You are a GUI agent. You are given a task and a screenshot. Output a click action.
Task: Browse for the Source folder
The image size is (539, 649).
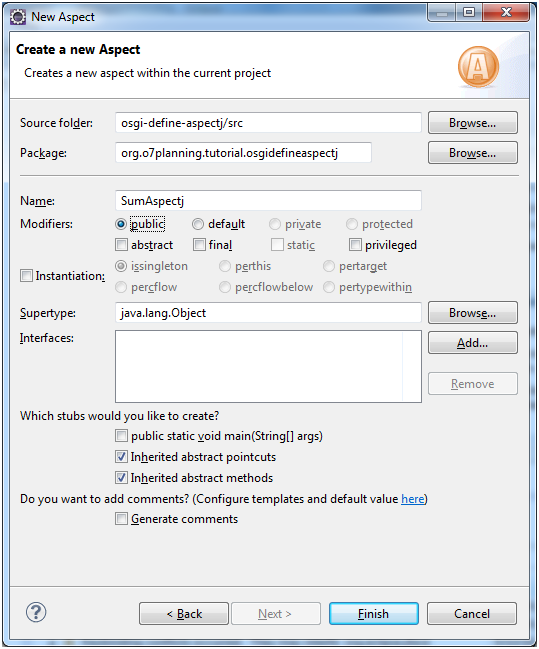coord(473,123)
